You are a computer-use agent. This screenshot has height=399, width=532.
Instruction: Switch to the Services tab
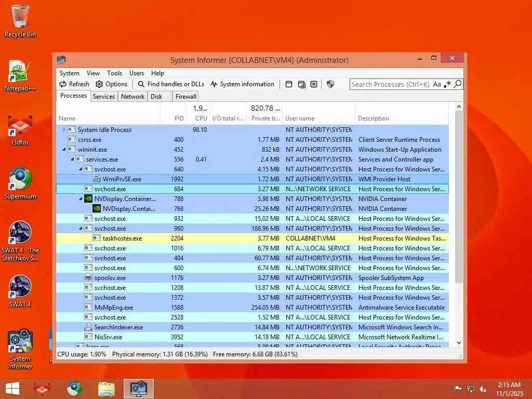point(104,96)
